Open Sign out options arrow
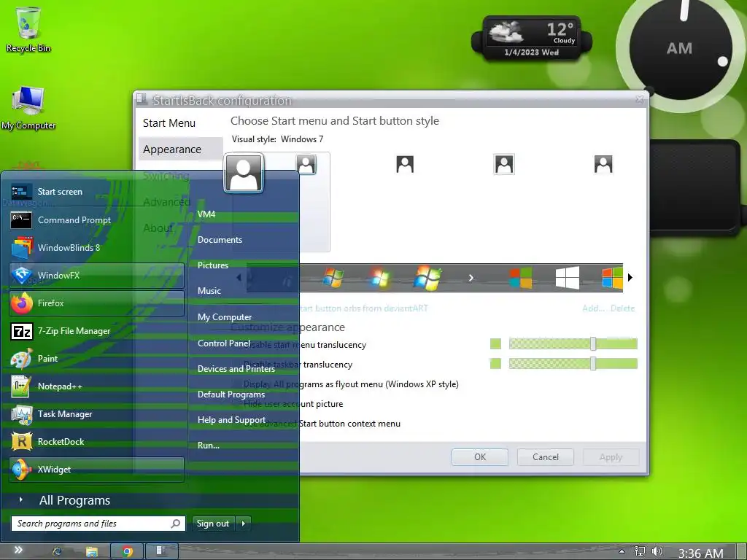Viewport: 747px width, 560px height. [244, 524]
